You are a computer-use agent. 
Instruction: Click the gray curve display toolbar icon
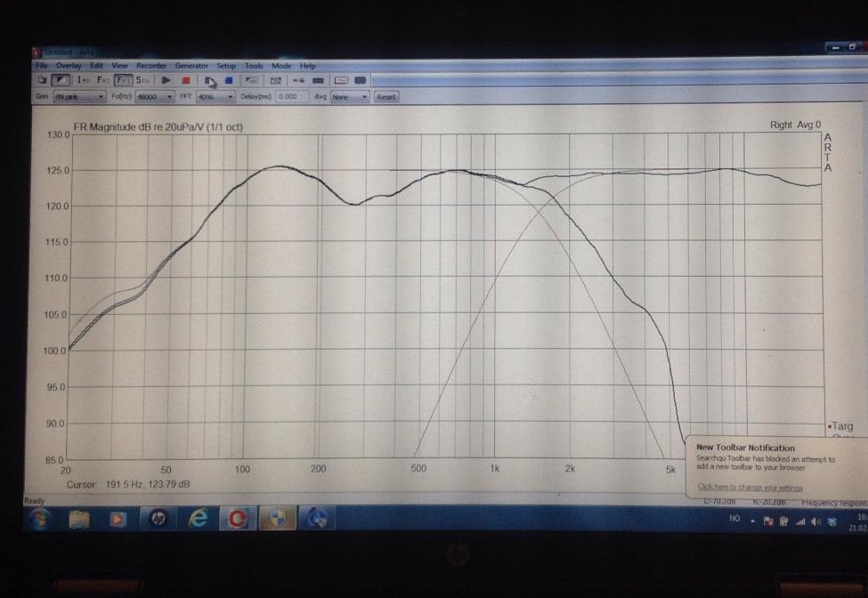(252, 80)
